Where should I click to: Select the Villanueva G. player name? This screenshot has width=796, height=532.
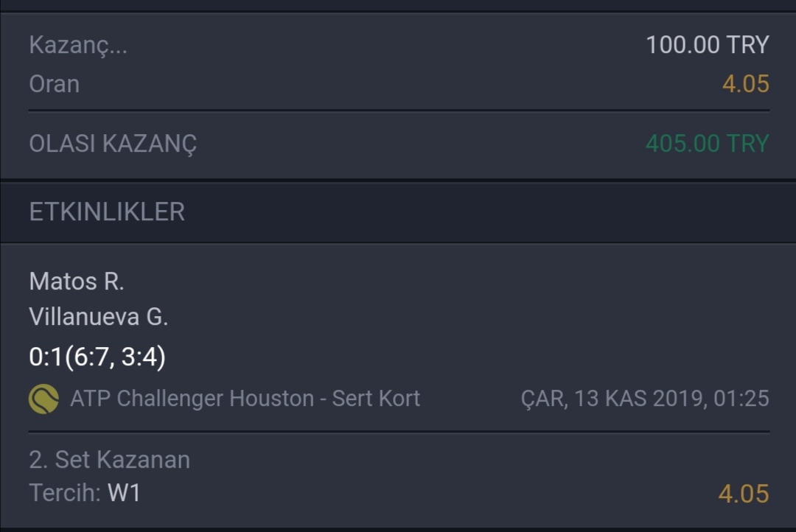click(99, 317)
